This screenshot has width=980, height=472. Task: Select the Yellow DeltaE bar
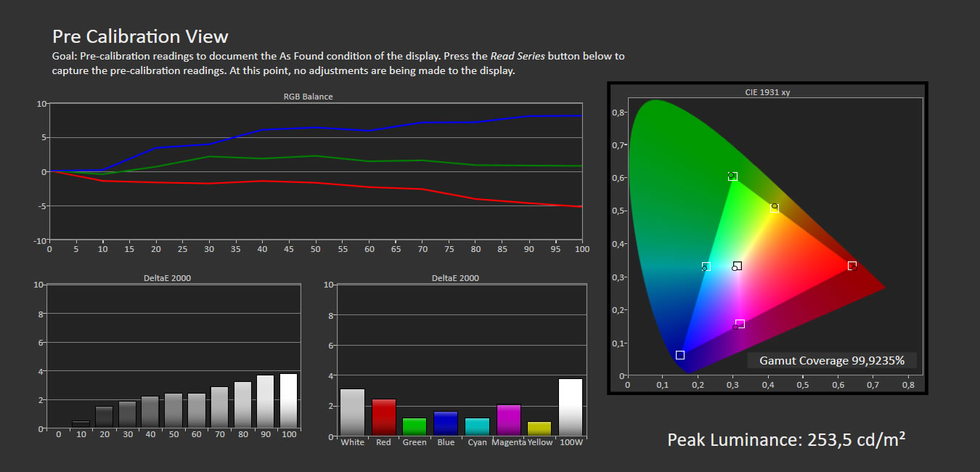pyautogui.click(x=539, y=428)
